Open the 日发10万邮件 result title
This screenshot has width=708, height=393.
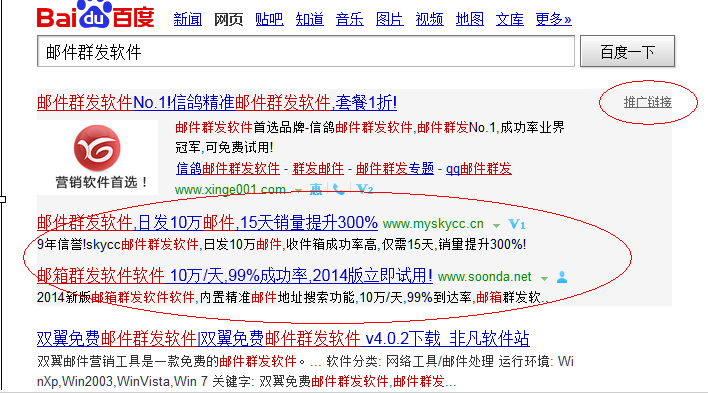(207, 223)
